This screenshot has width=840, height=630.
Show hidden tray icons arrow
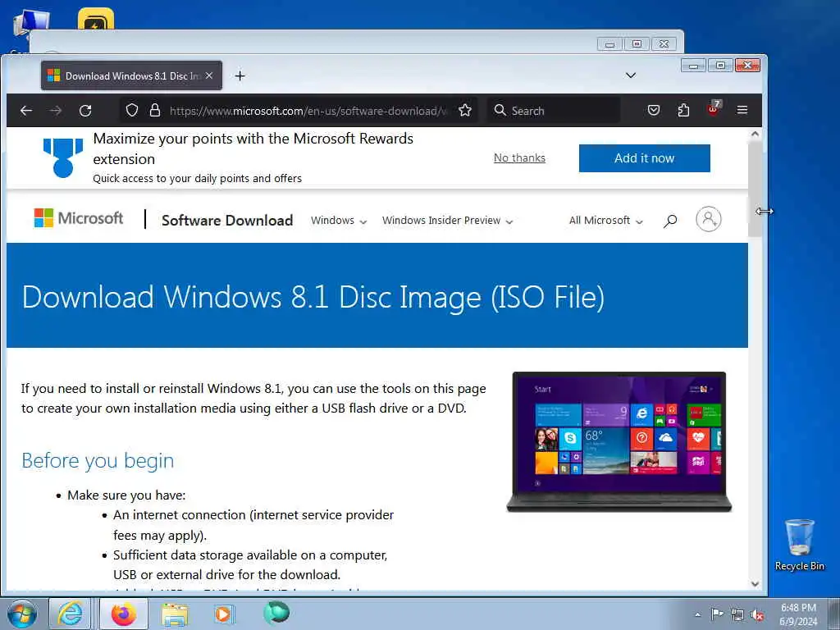click(697, 614)
